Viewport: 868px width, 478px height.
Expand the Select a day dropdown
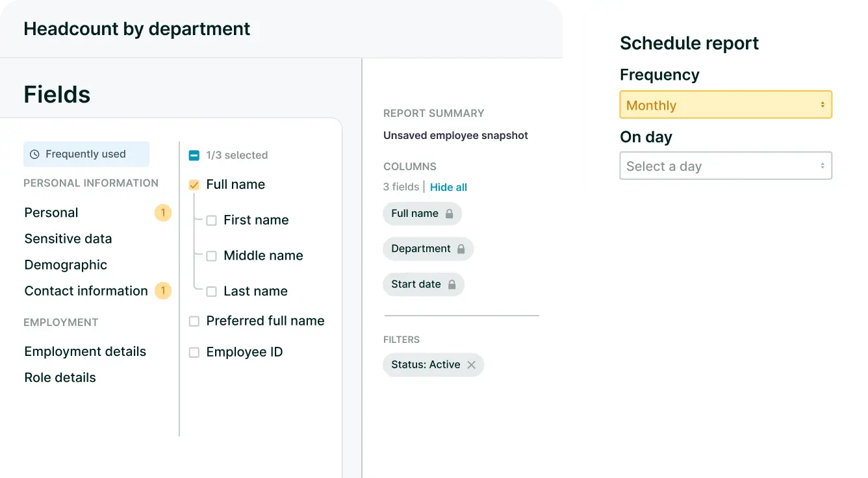tap(725, 166)
